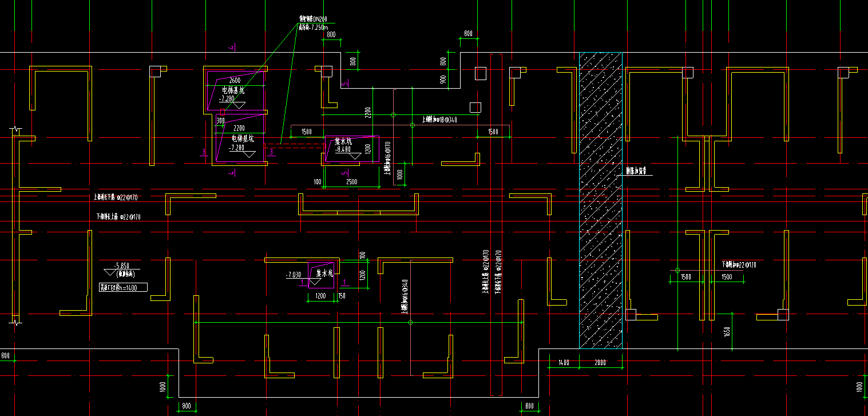Viewport: 868px width, 416px height.
Task: Click the 电梯基坑 label under 2200 dimension
Action: [x=242, y=139]
